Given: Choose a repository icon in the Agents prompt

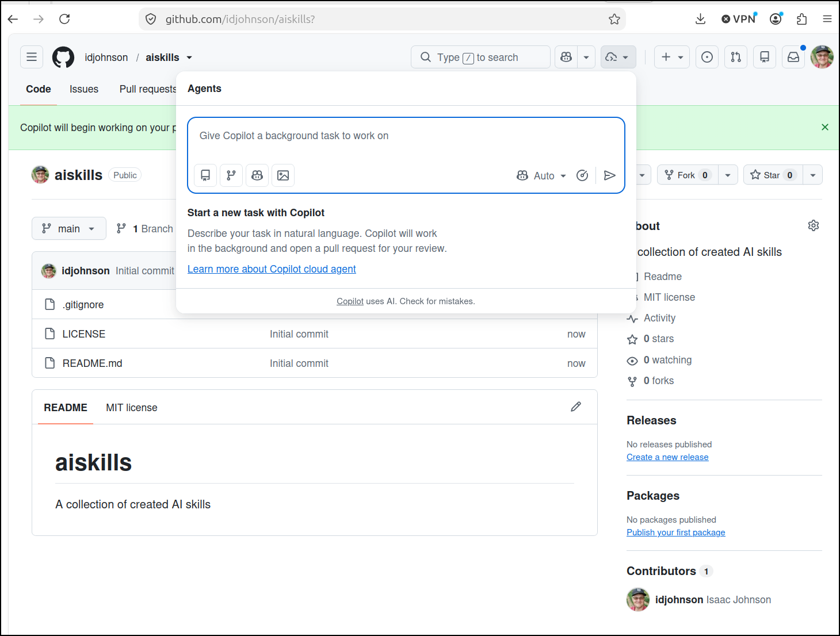Looking at the screenshot, I should click(205, 175).
